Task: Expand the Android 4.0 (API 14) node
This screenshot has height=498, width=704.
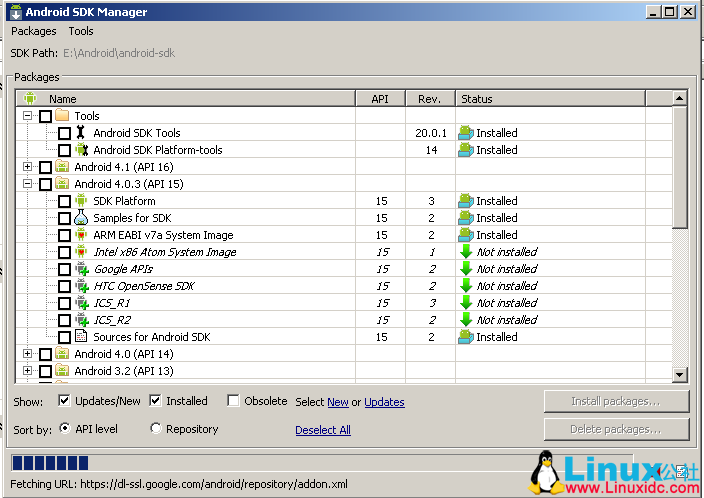Action: pyautogui.click(x=27, y=353)
